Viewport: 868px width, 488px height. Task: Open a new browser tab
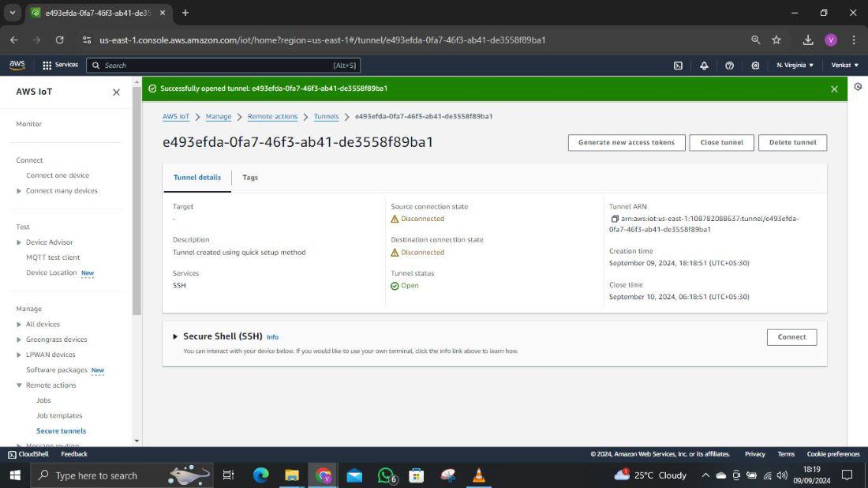(x=185, y=13)
